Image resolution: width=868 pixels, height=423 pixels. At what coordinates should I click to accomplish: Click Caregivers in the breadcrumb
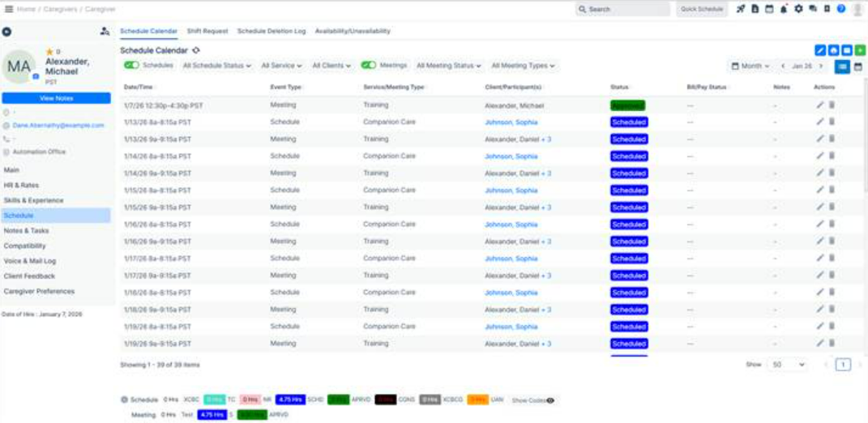pos(59,10)
